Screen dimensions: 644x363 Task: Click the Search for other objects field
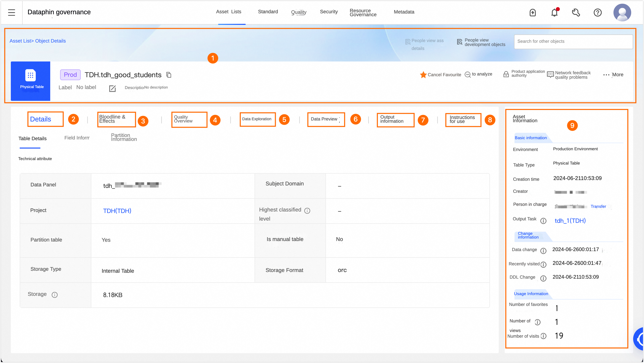(573, 42)
